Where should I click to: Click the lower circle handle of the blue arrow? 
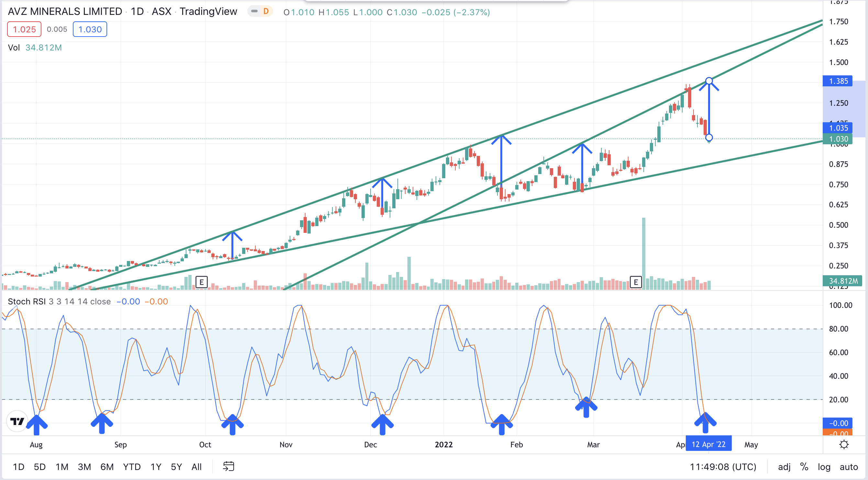click(x=709, y=137)
